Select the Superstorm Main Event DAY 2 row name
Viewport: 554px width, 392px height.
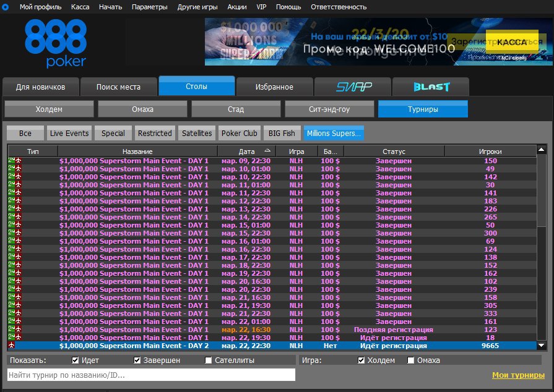click(134, 346)
